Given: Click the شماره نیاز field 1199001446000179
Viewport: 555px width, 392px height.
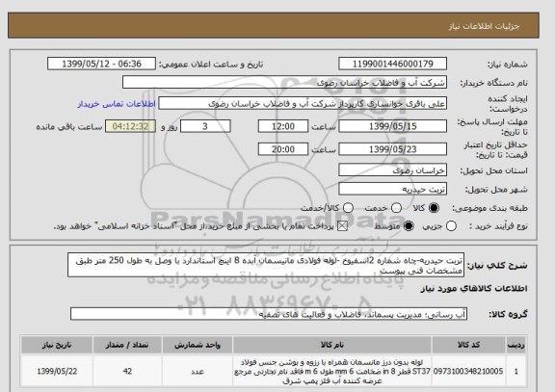Looking at the screenshot, I should pyautogui.click(x=392, y=64).
